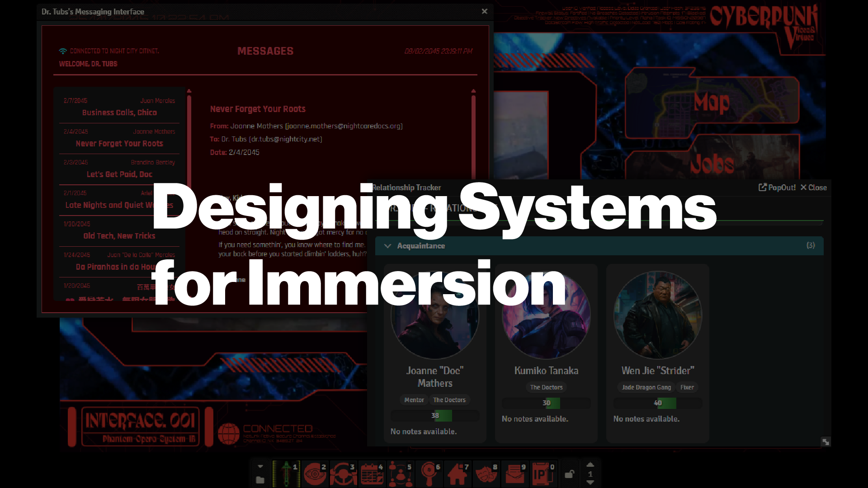Toggle the hotbar lock padlock
Image resolution: width=868 pixels, height=488 pixels.
[569, 474]
